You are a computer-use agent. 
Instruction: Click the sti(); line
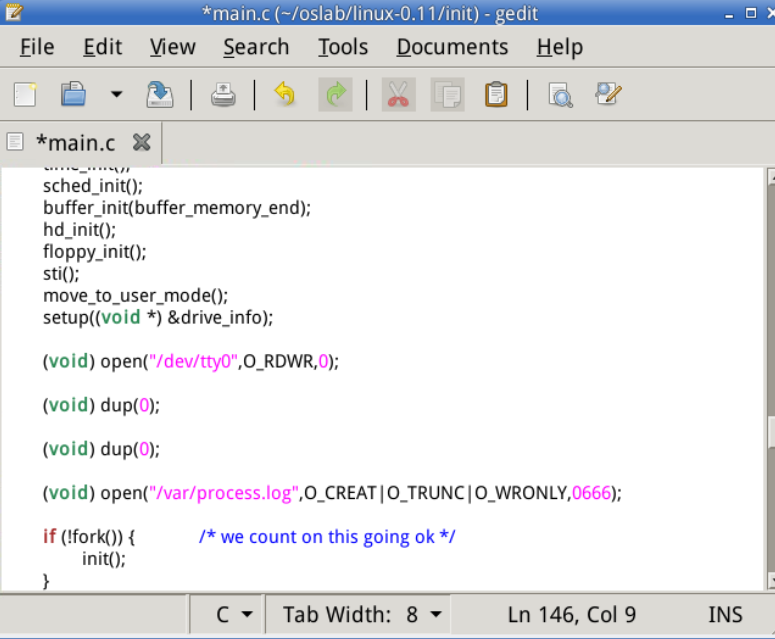tap(61, 273)
